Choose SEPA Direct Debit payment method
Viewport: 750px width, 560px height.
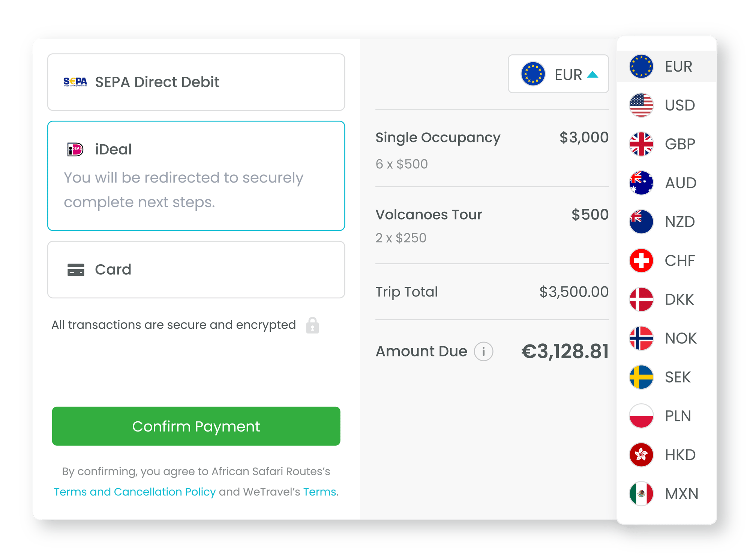point(196,82)
